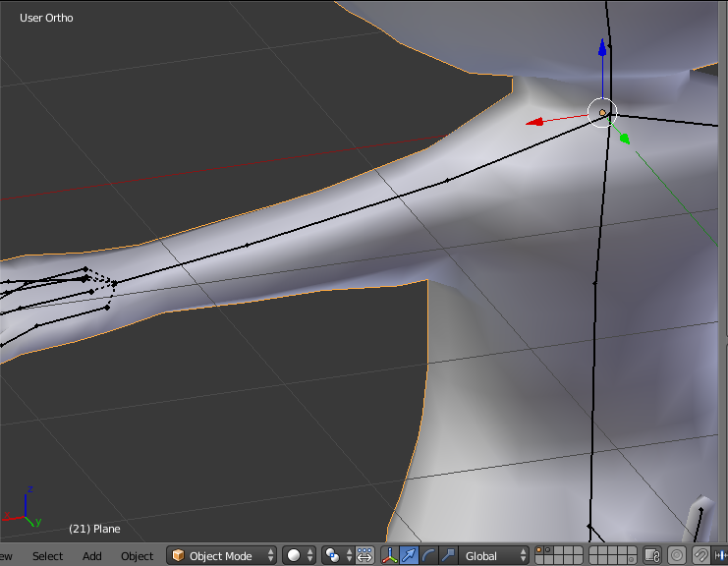Click the red X-axis gizmo arrow
Screen dimensions: 728x566
click(534, 122)
